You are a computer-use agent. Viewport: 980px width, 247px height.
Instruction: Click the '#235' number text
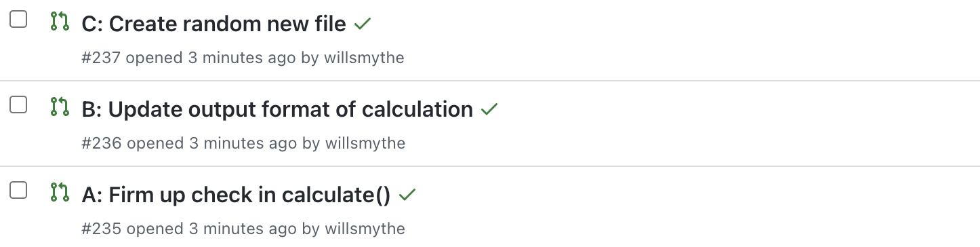point(102,229)
